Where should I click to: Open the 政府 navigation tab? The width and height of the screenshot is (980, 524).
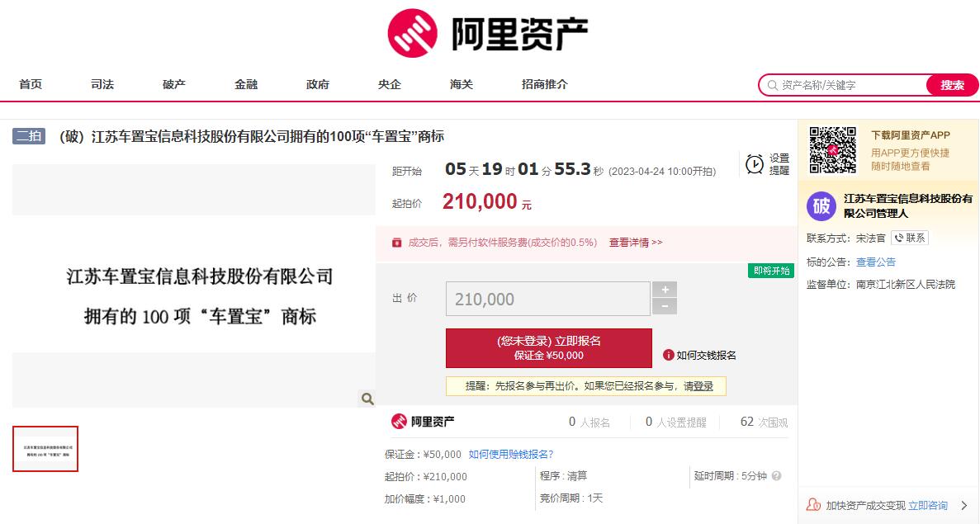click(x=318, y=84)
